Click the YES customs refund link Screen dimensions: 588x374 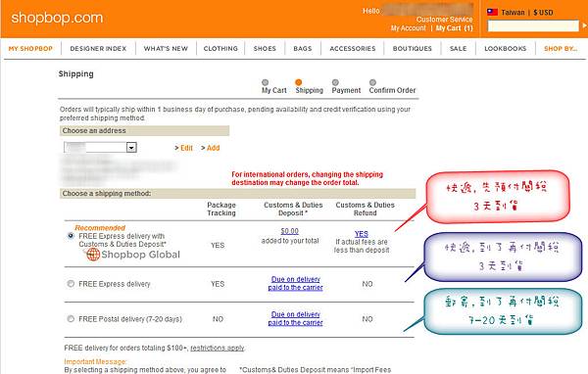tap(361, 234)
